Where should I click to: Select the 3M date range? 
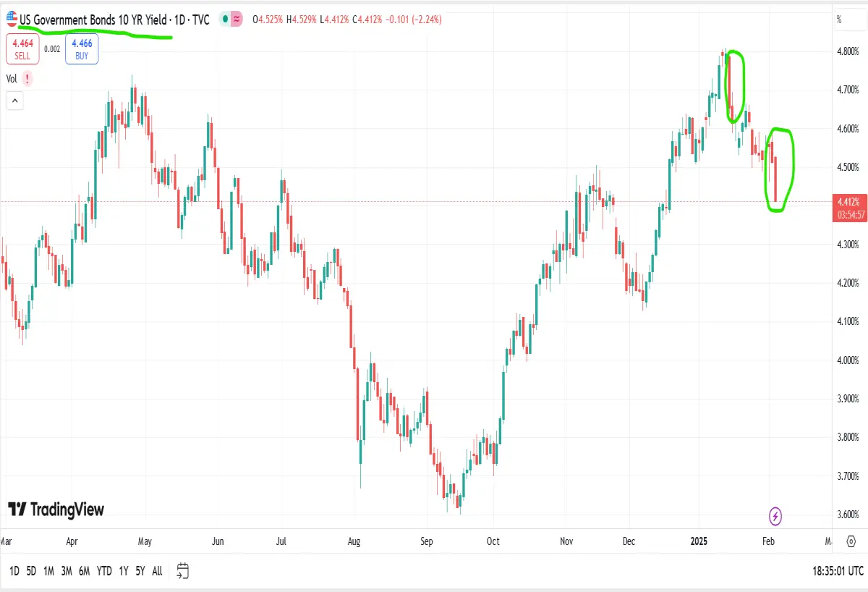(x=67, y=571)
